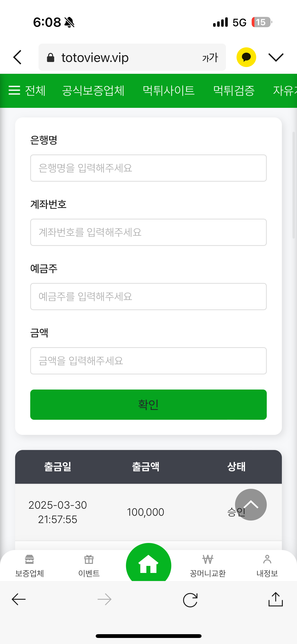
Task: Reload page with refresh icon
Action: [x=190, y=600]
